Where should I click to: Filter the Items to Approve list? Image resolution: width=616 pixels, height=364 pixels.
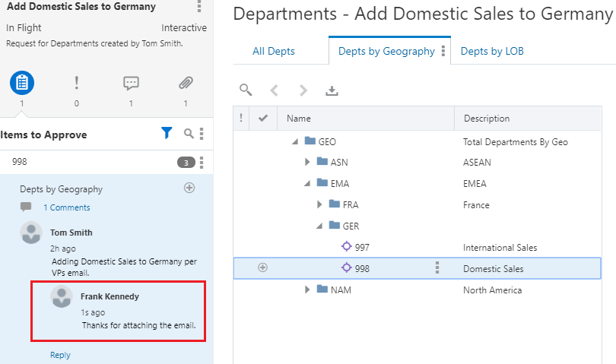(167, 134)
